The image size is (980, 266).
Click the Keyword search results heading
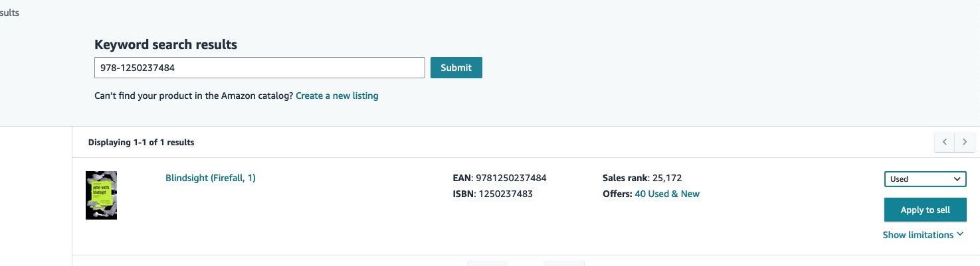166,44
